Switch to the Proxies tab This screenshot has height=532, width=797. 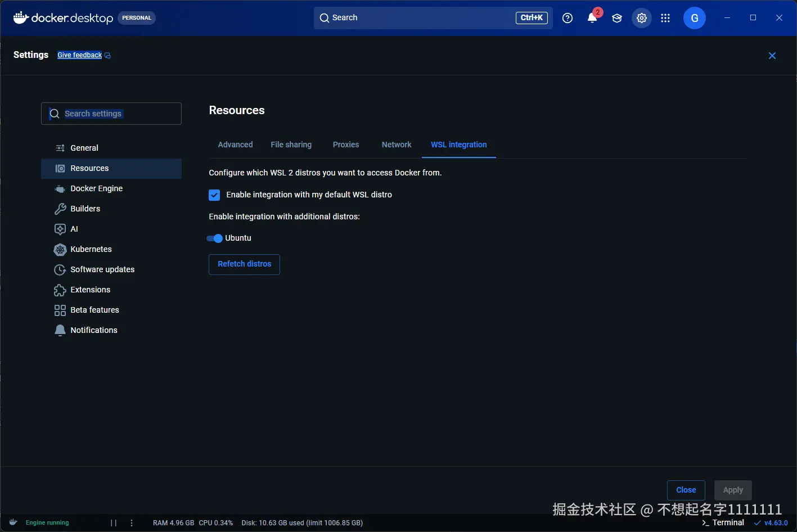tap(346, 145)
